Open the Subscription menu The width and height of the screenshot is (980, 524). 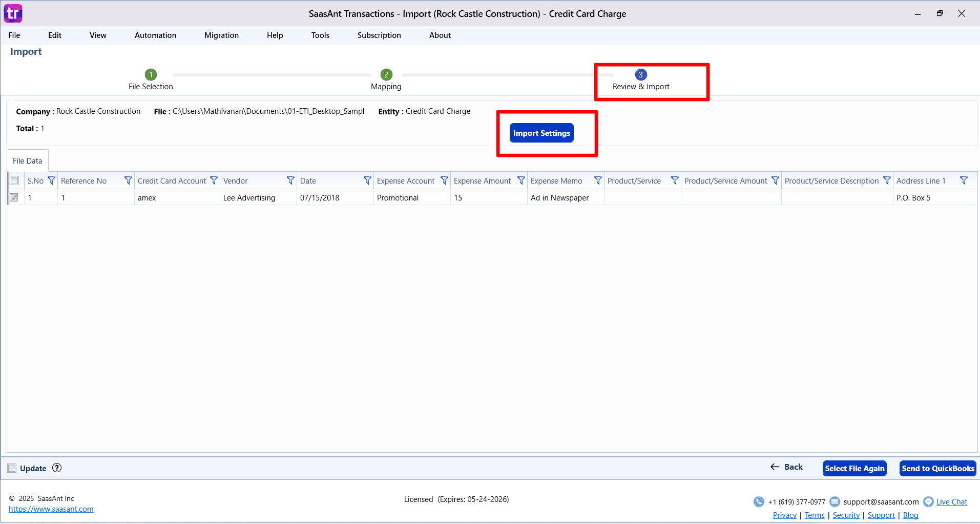click(379, 35)
